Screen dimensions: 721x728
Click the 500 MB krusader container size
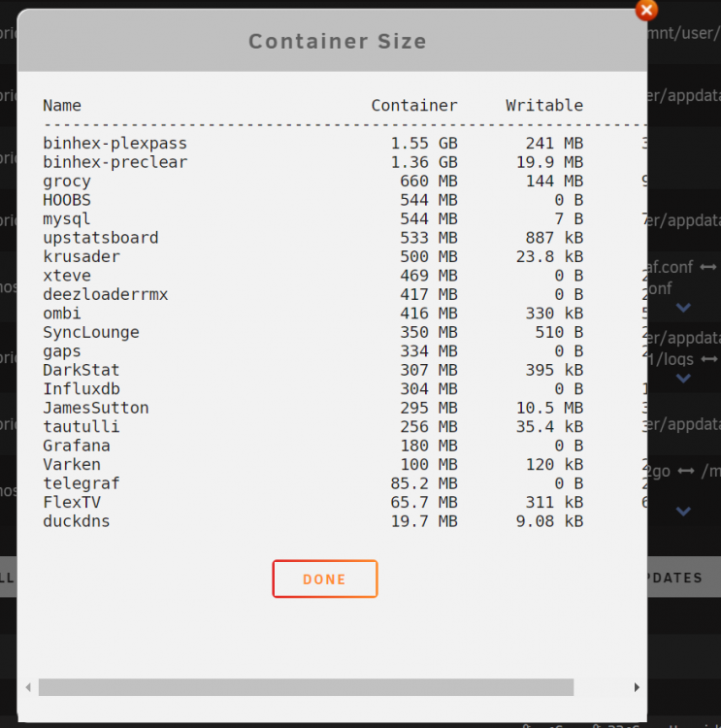429,257
